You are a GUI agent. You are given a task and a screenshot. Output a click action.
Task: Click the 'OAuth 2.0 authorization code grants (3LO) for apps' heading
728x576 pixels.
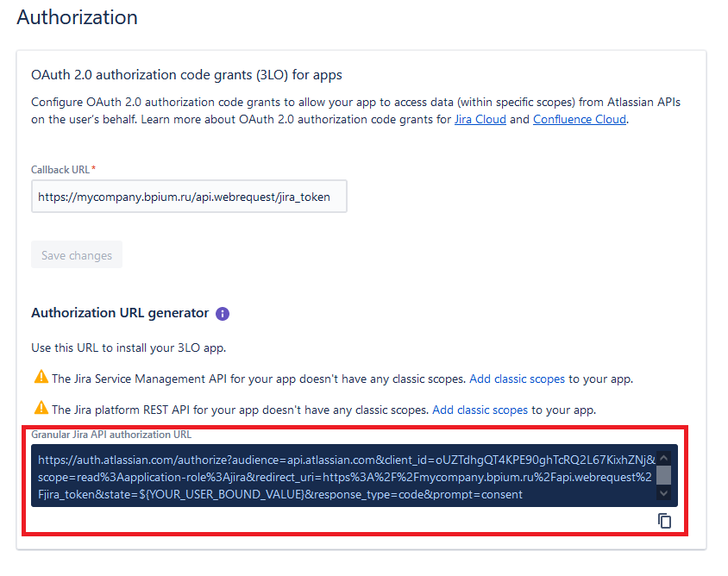coord(186,75)
